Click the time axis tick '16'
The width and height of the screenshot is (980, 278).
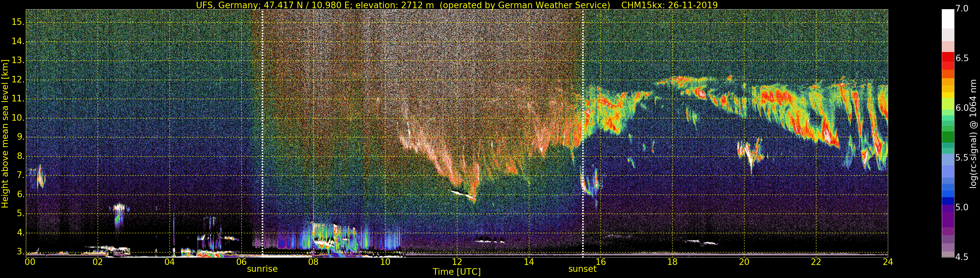(601, 262)
